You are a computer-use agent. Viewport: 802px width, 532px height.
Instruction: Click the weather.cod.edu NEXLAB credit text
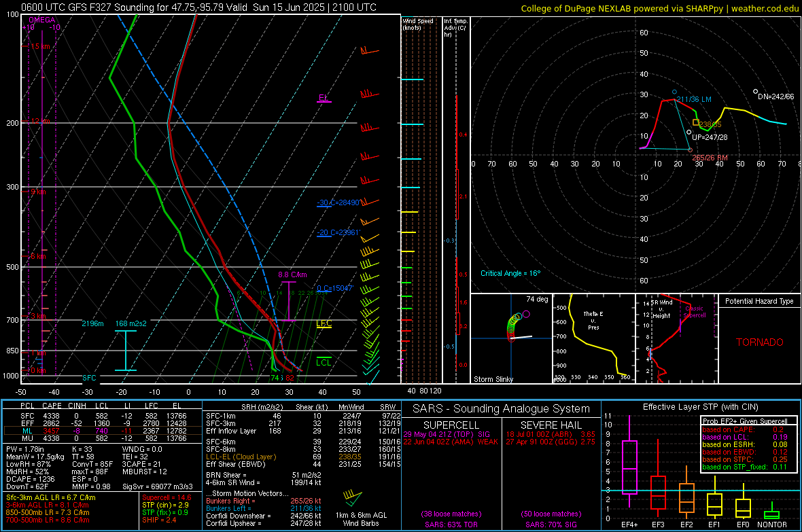pos(659,8)
